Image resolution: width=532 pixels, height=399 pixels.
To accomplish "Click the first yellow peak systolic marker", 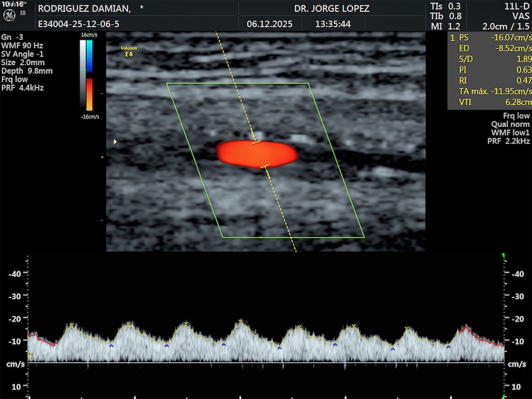I will (x=71, y=325).
